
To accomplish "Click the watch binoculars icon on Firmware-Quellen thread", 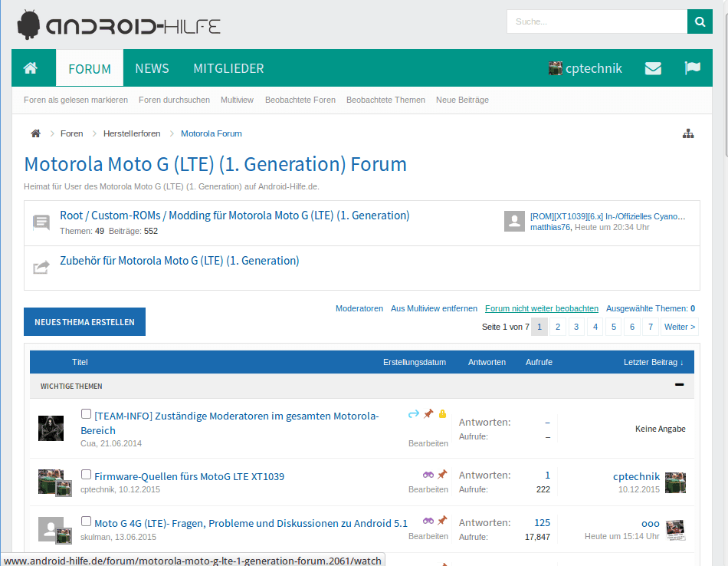I will point(428,475).
